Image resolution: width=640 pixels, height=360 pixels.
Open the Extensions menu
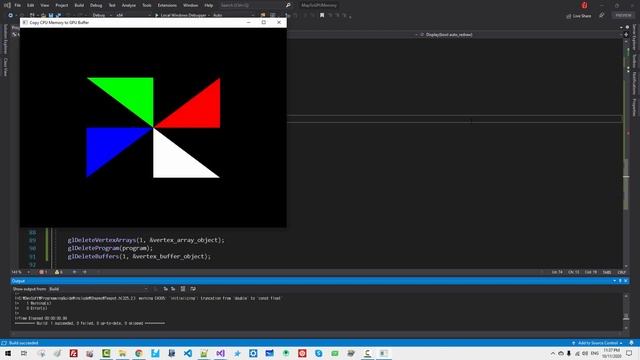click(x=167, y=5)
